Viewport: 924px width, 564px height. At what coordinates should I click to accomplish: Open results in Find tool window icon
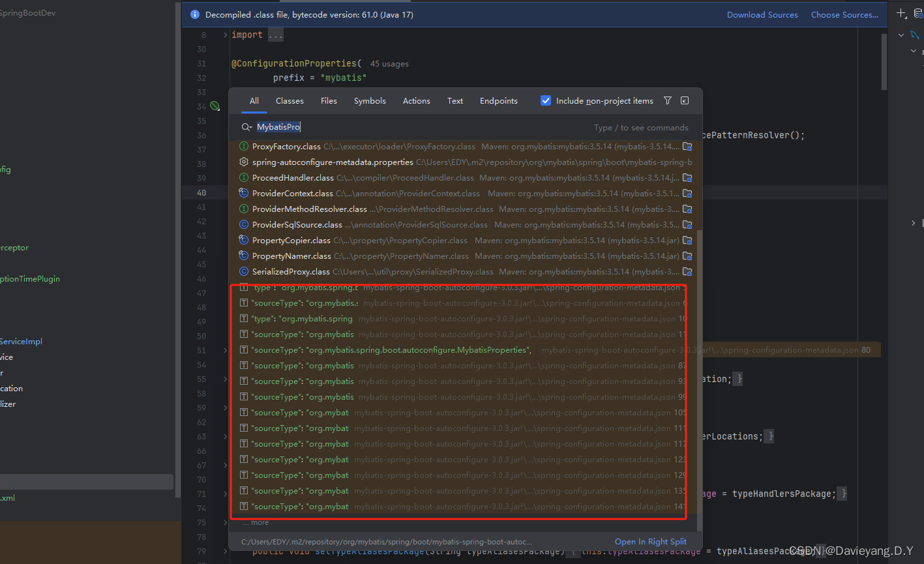pos(685,100)
